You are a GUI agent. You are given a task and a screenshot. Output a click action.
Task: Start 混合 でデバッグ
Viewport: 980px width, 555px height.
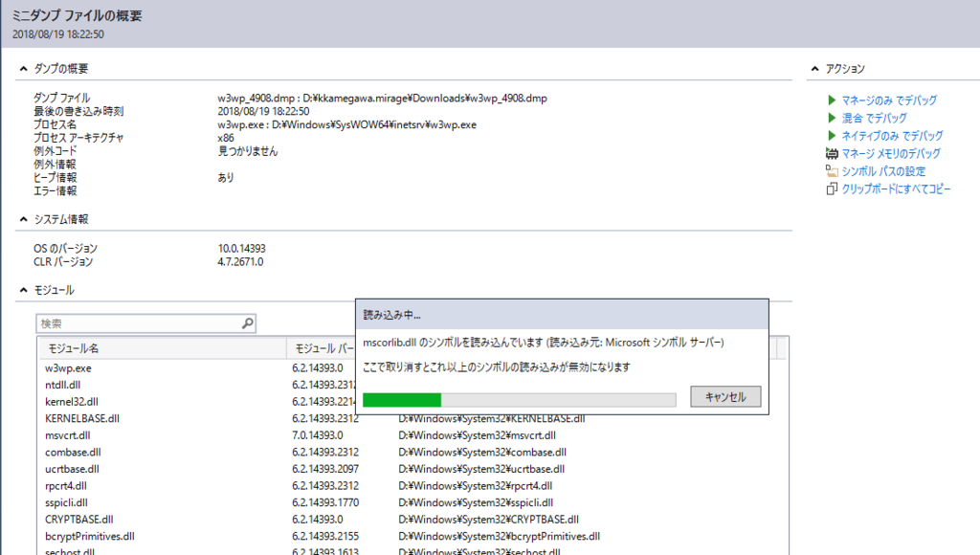[x=874, y=118]
